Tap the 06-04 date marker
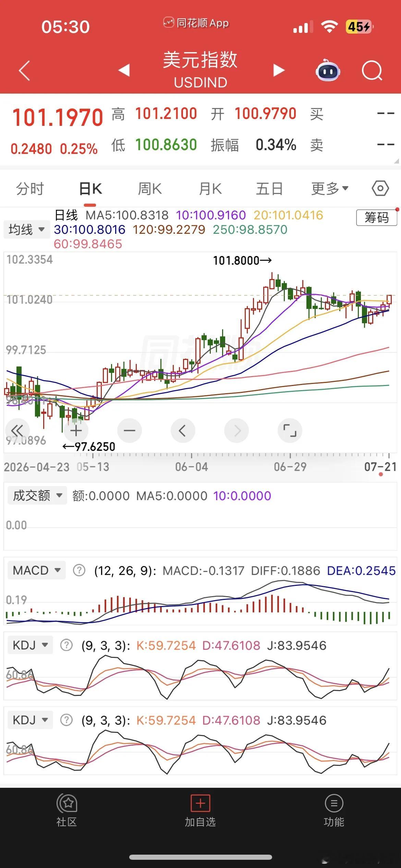Viewport: 401px width, 868px height. 192,467
